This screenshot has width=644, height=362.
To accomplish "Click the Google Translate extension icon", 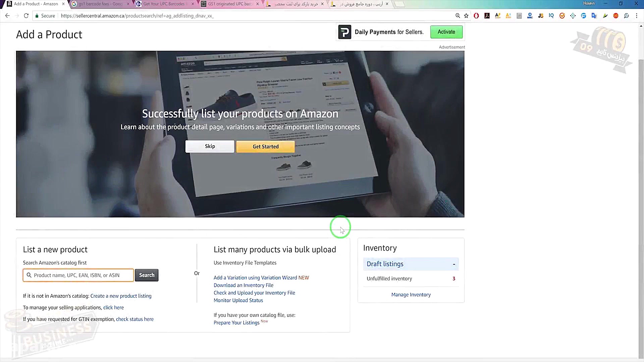I will tap(594, 16).
